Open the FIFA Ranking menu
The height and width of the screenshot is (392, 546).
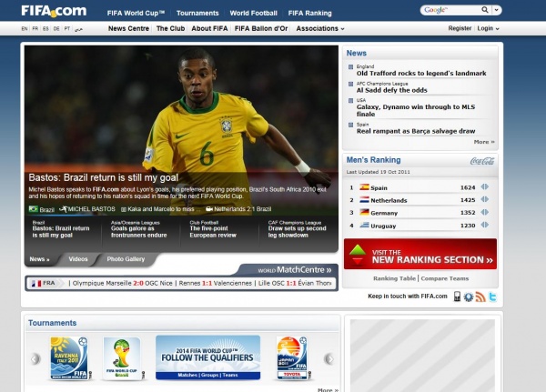click(310, 14)
